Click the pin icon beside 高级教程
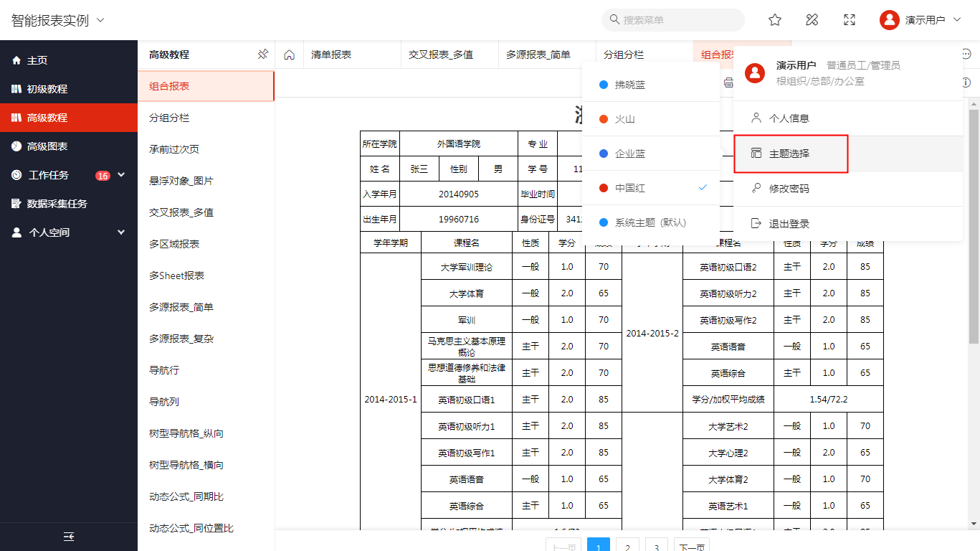Image resolution: width=980 pixels, height=551 pixels. click(x=262, y=55)
